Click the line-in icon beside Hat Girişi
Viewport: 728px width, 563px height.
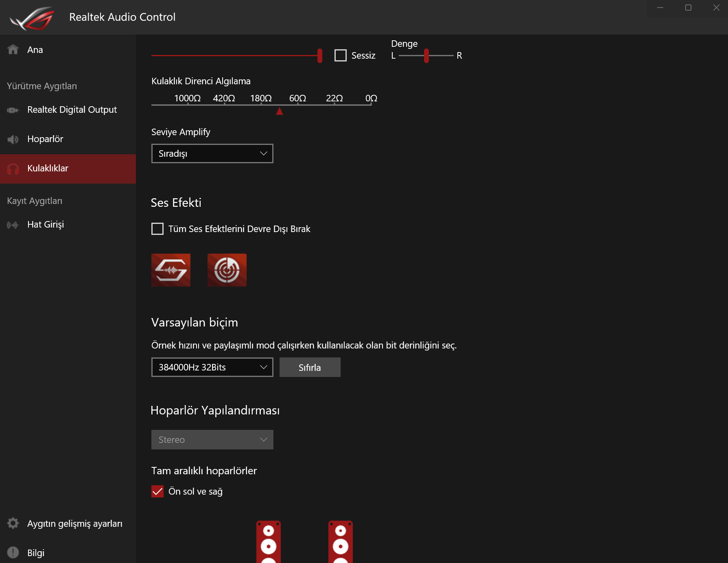tap(13, 225)
